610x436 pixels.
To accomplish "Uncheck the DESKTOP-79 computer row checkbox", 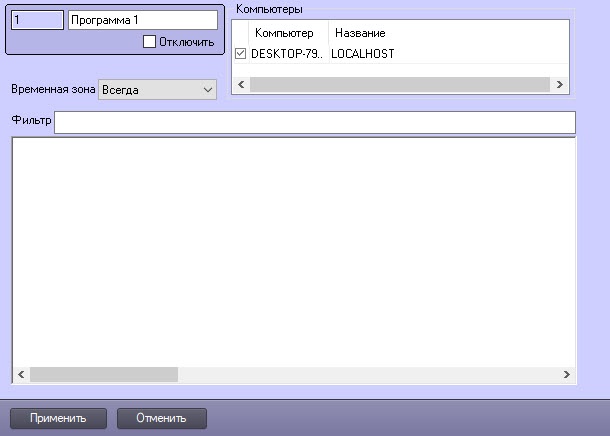I will pyautogui.click(x=240, y=53).
